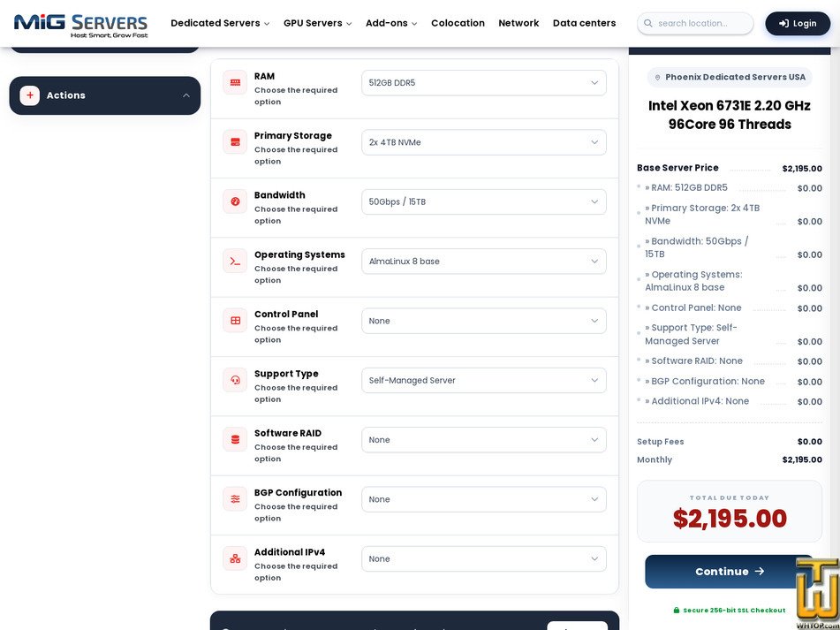Open the Add-ons menu
This screenshot has width=840, height=630.
391,23
